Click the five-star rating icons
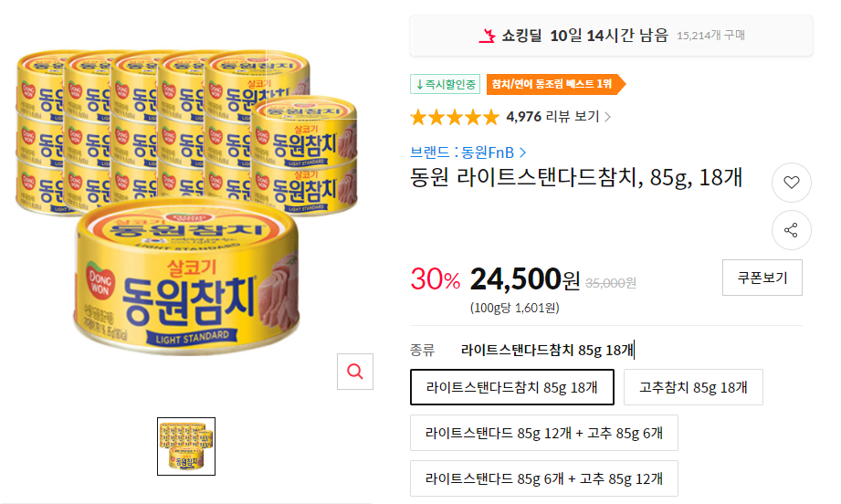Screen dimensions: 841x504 point(455,117)
